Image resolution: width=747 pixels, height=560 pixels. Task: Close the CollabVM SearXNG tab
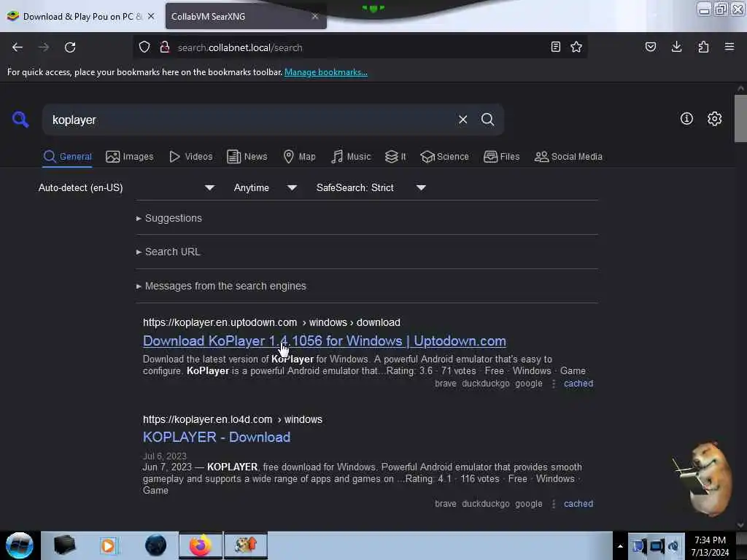click(315, 16)
